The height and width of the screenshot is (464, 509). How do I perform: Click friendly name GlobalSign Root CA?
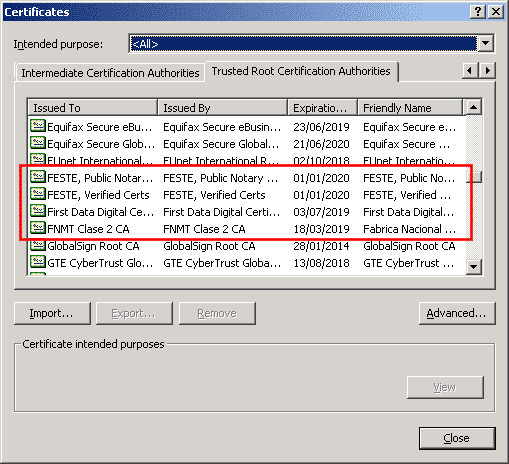click(x=409, y=246)
